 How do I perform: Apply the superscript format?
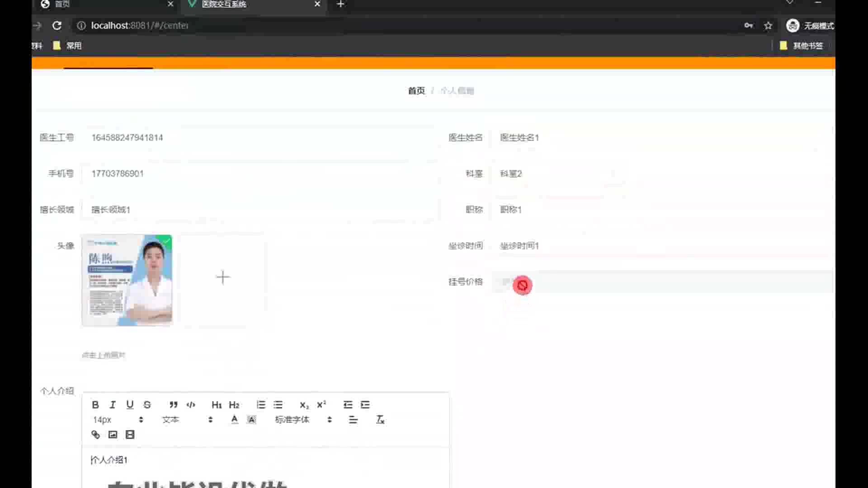[321, 405]
